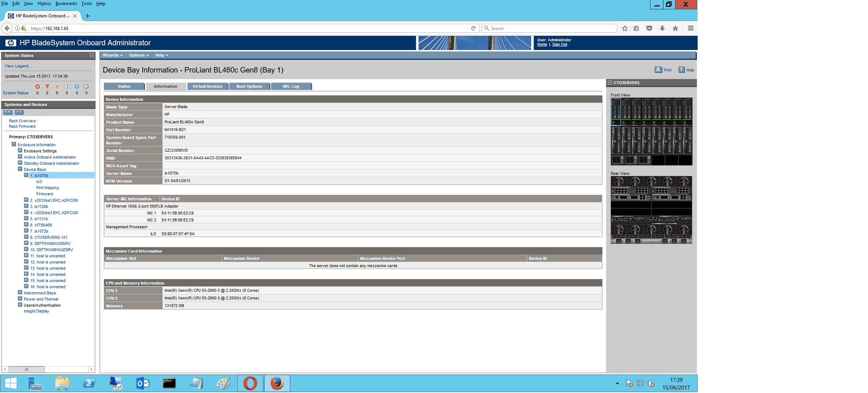Collapse the Enclosure Information tree node

(14, 144)
